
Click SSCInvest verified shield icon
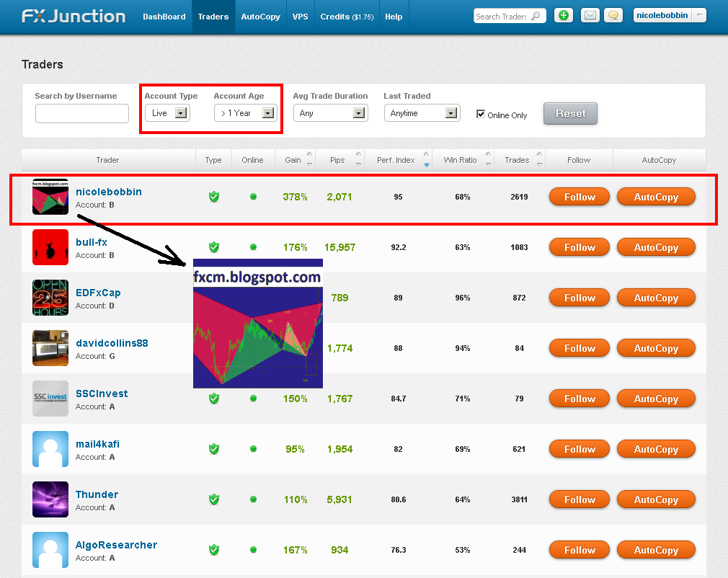213,399
